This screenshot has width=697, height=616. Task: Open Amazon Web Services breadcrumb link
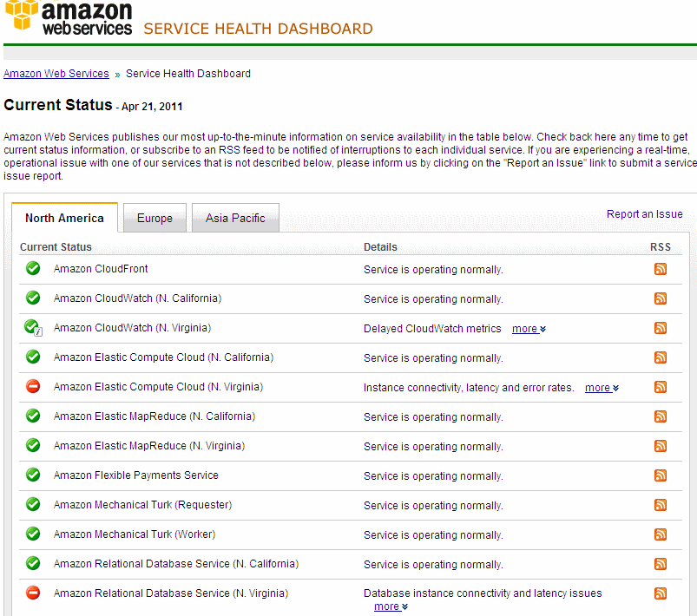[56, 74]
